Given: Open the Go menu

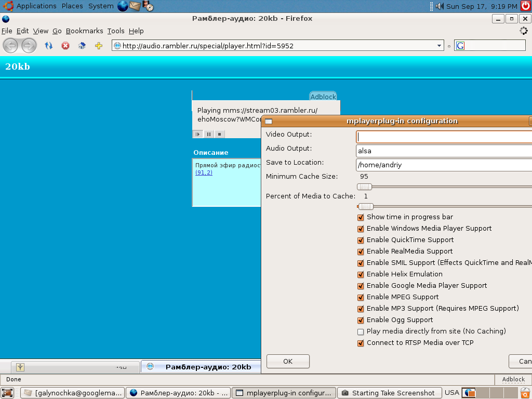Looking at the screenshot, I should [57, 31].
